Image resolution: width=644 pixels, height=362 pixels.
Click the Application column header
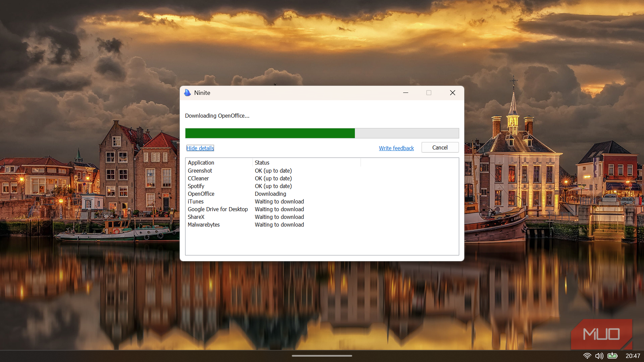[219, 163]
